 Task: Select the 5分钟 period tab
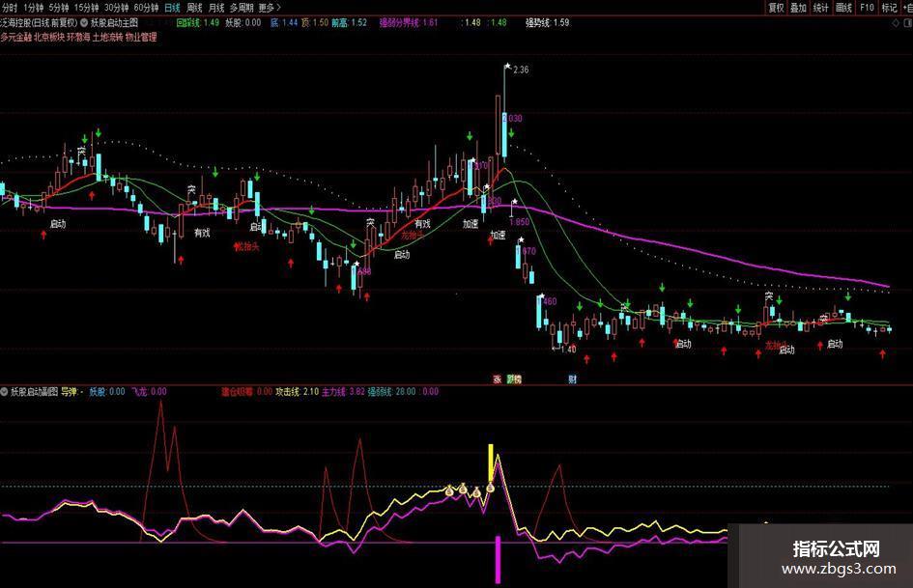(x=58, y=8)
